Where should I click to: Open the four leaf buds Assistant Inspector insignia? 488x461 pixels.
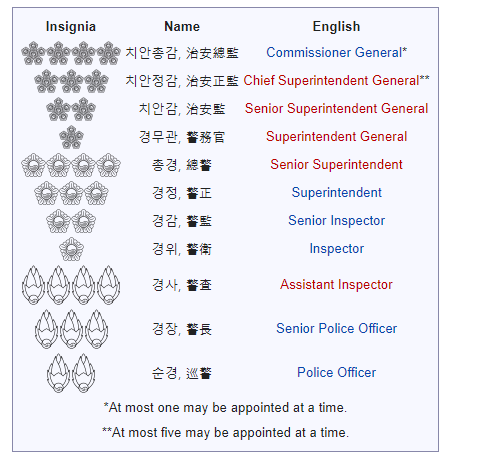[71, 285]
